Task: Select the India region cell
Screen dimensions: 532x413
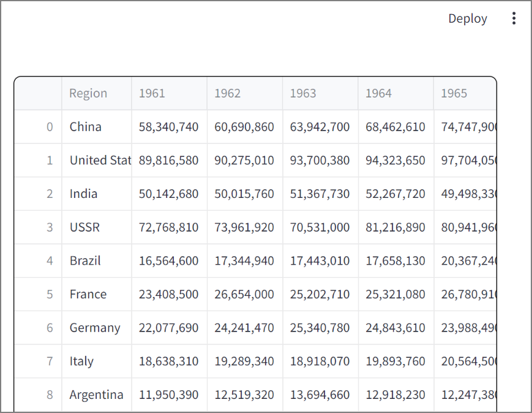Action: (x=97, y=194)
